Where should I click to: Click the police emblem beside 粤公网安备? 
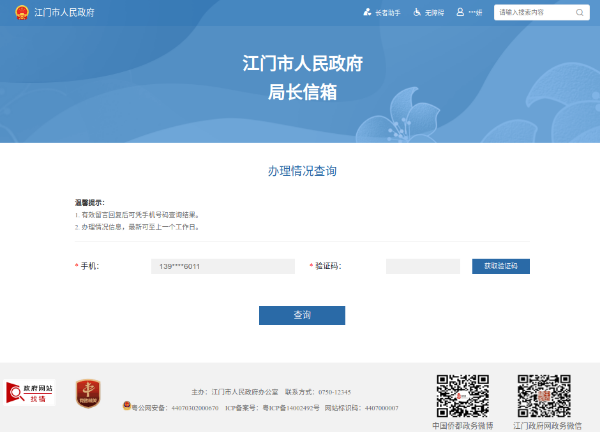click(x=127, y=406)
